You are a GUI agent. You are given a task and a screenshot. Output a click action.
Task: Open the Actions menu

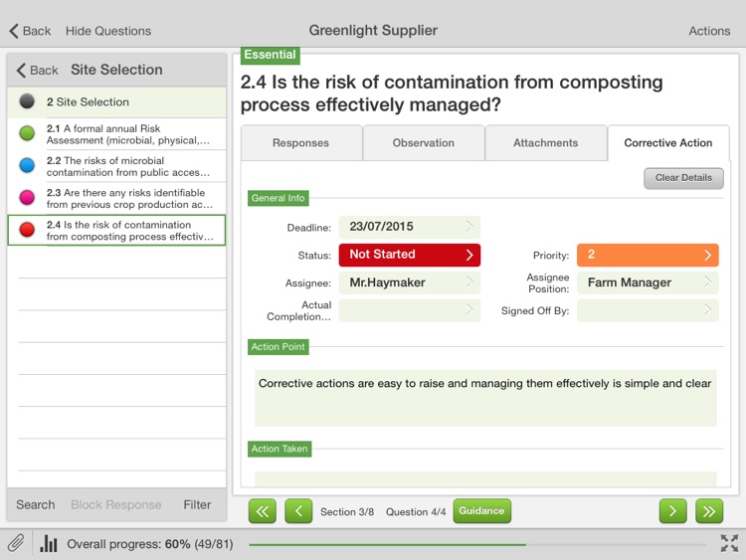(709, 31)
